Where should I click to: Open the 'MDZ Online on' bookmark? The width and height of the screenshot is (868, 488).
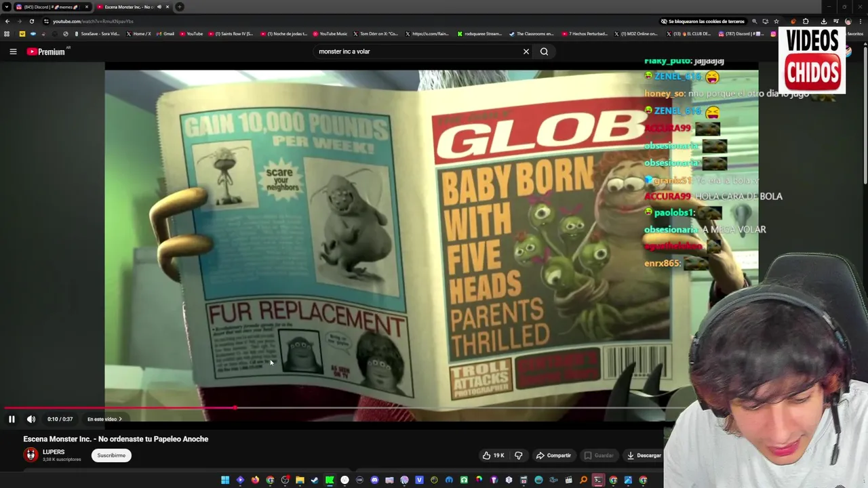(x=635, y=34)
